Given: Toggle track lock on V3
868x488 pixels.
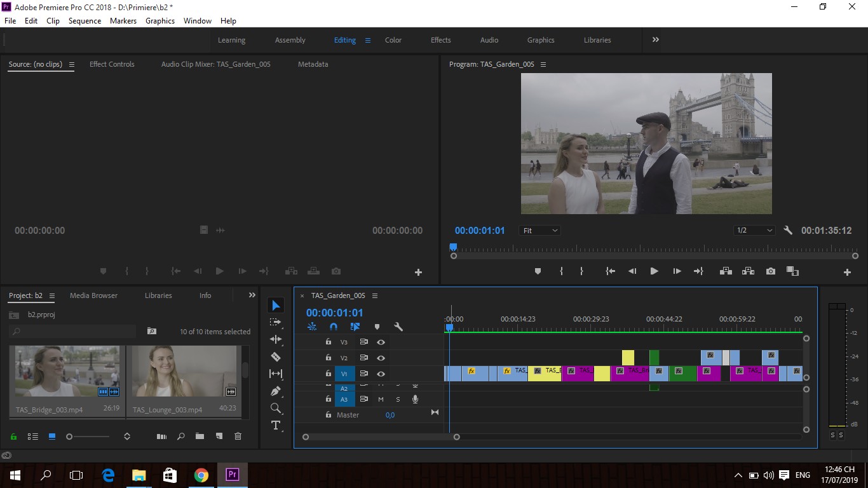Looking at the screenshot, I should pos(328,342).
